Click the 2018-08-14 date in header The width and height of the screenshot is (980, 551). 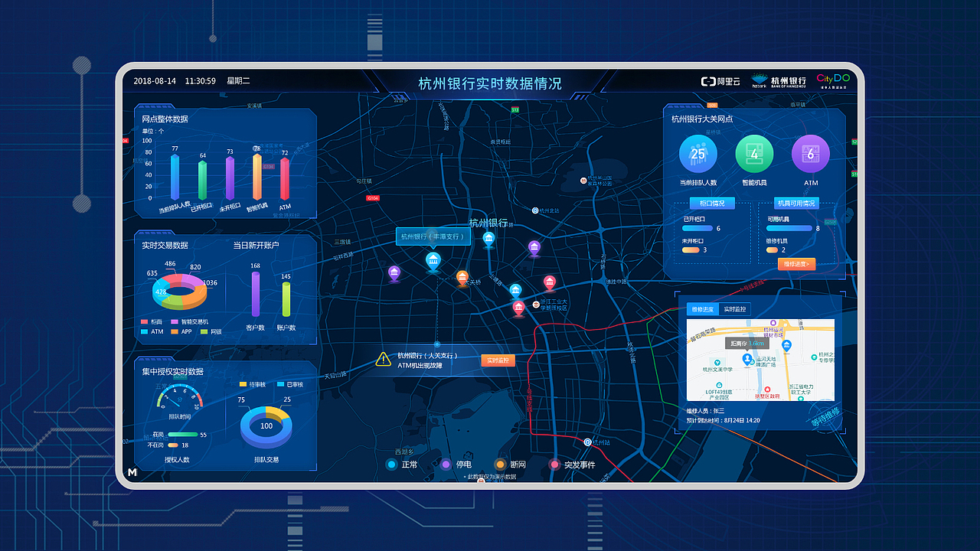pyautogui.click(x=155, y=81)
